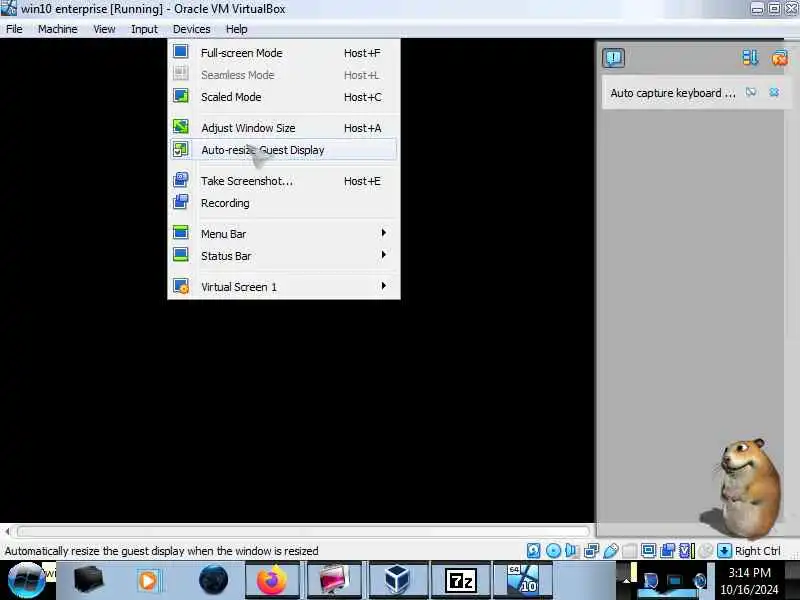800x600 pixels.
Task: Expand the Menu Bar submenu
Action: (x=284, y=234)
